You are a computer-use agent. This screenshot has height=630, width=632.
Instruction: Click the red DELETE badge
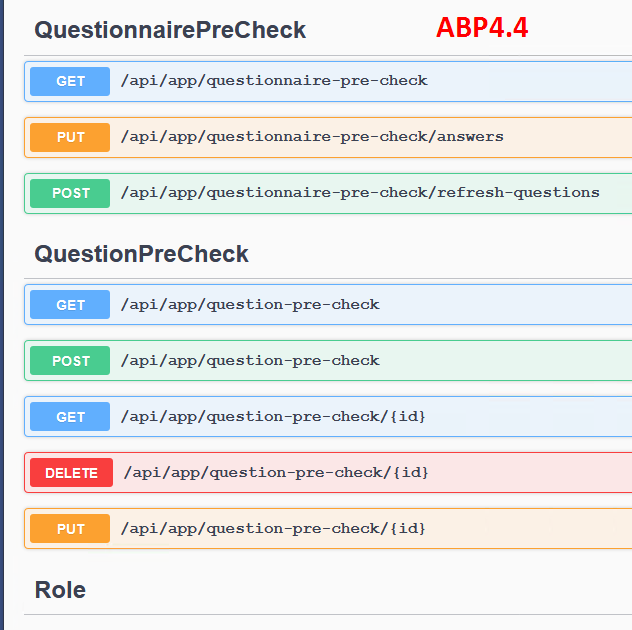(71, 473)
